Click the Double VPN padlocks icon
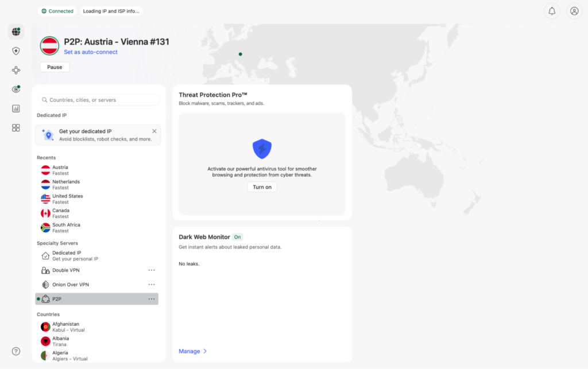Viewport: 588px width, 369px height. pos(45,270)
